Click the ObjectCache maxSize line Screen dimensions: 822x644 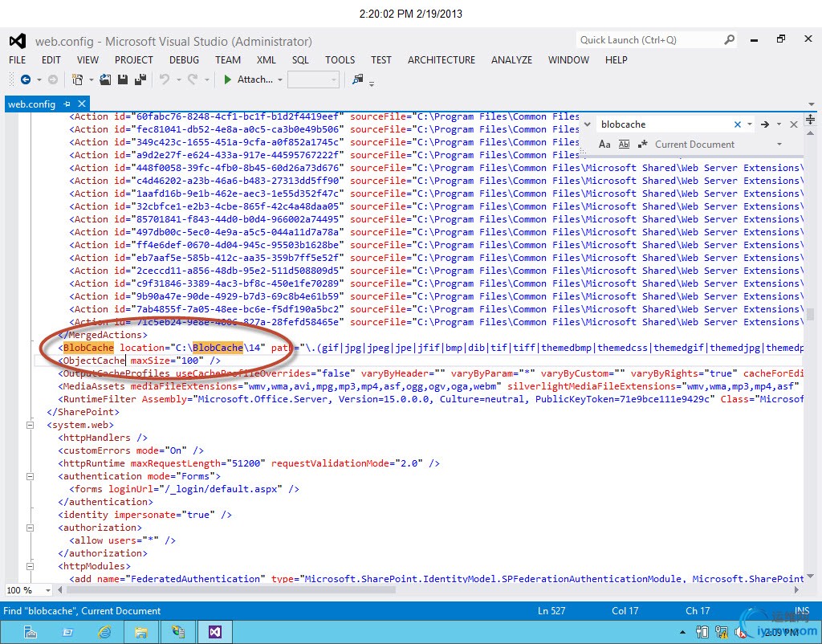140,361
